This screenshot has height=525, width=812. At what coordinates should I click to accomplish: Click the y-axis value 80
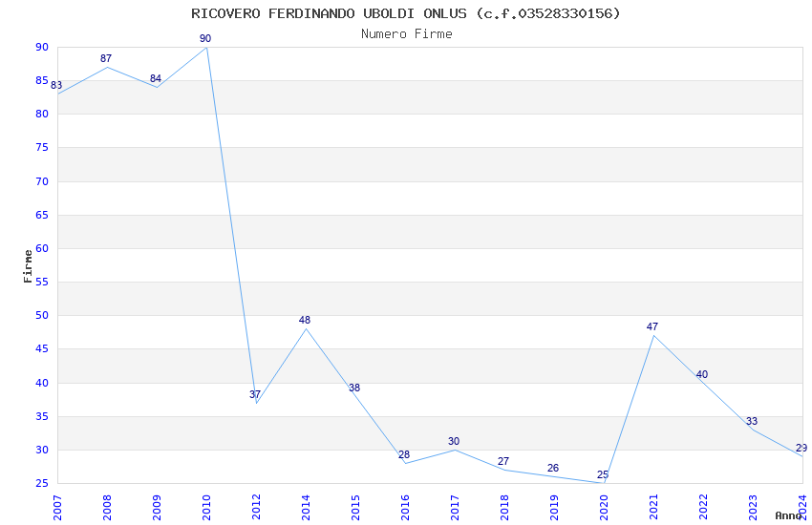click(42, 115)
